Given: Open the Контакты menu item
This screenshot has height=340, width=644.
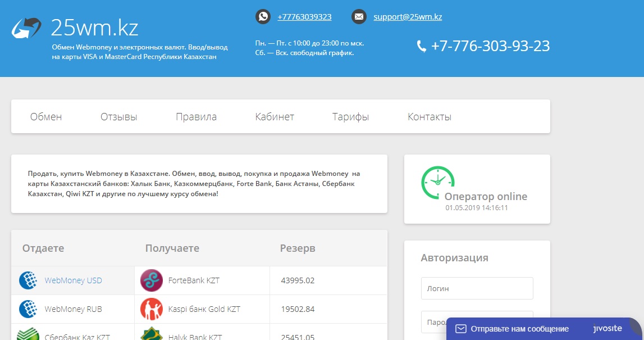Looking at the screenshot, I should (x=429, y=117).
